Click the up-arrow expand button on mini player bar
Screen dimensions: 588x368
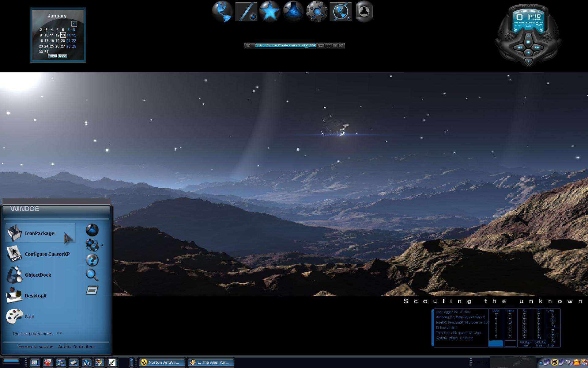(x=335, y=45)
